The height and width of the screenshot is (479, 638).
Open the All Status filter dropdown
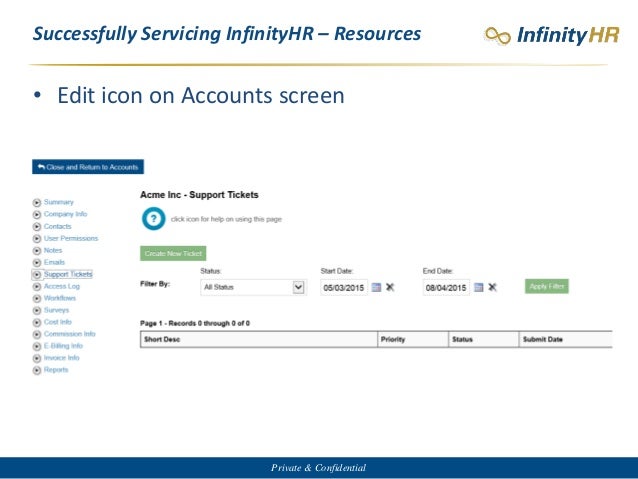[253, 287]
